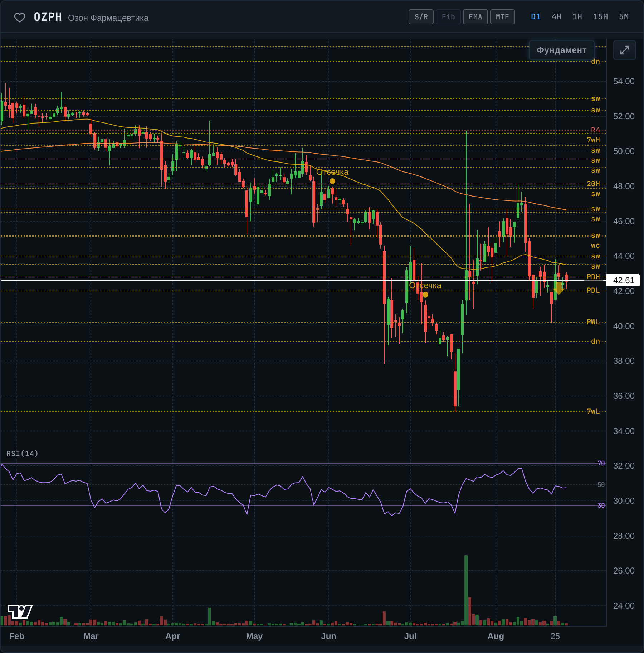Select the 15M timeframe

click(600, 17)
